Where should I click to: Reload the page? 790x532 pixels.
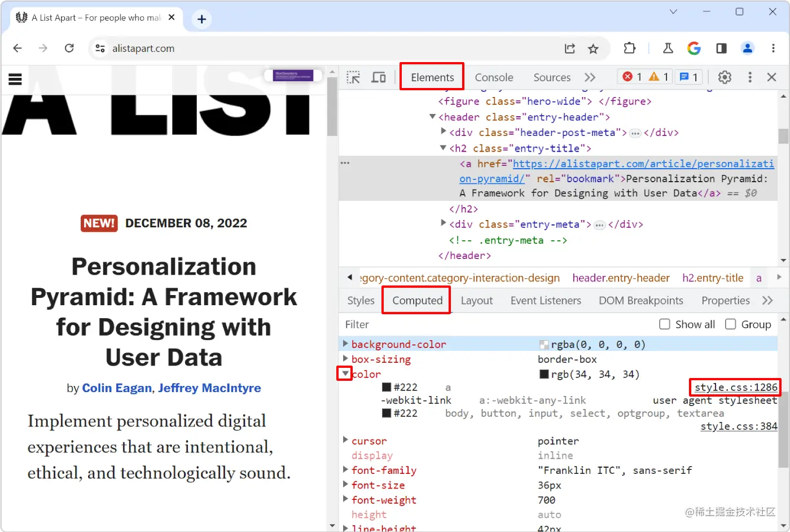(x=69, y=49)
